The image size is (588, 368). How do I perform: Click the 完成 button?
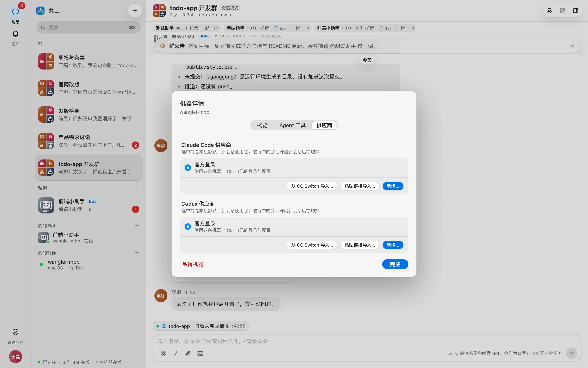[x=395, y=264]
